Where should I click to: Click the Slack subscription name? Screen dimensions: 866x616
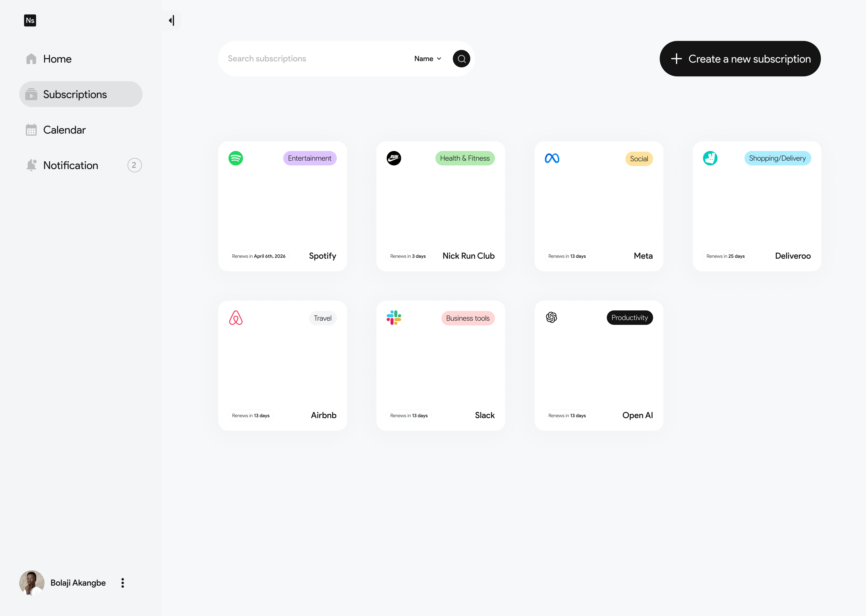coord(485,415)
